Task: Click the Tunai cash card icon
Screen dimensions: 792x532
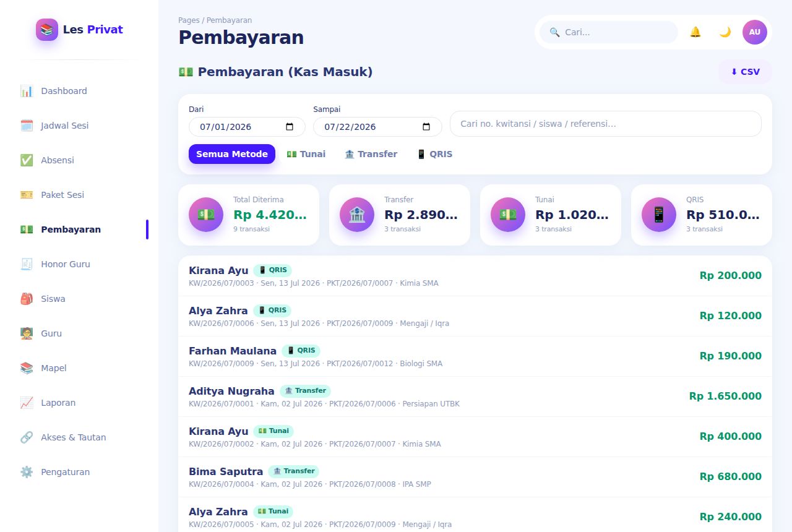Action: (508, 215)
